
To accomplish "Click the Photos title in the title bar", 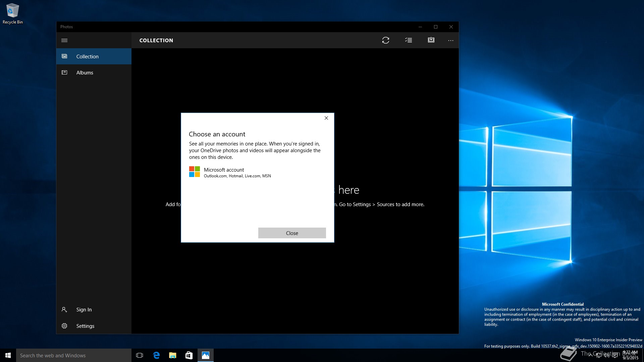I will (x=66, y=27).
